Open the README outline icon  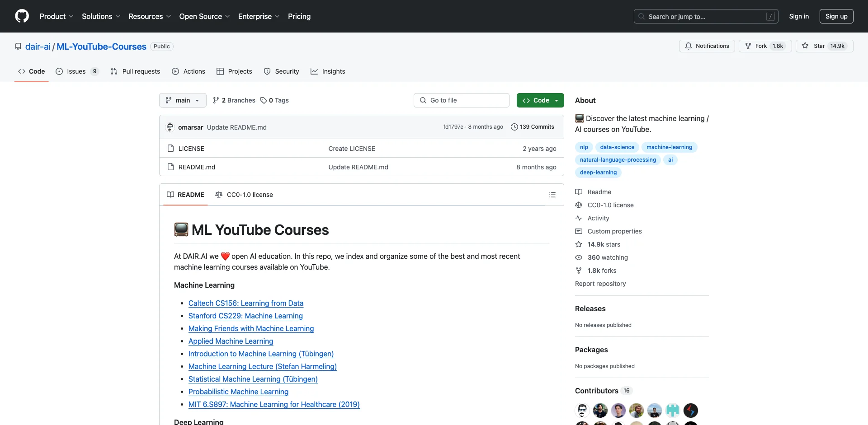coord(552,195)
